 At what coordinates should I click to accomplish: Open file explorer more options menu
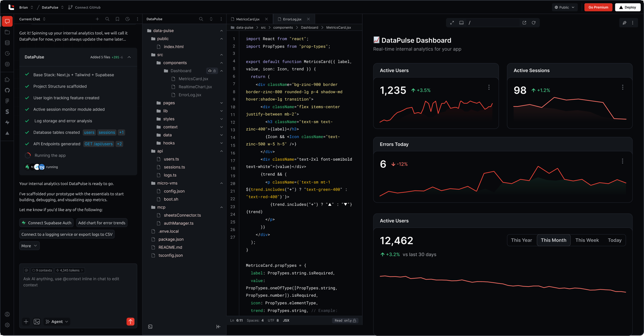[x=221, y=19]
